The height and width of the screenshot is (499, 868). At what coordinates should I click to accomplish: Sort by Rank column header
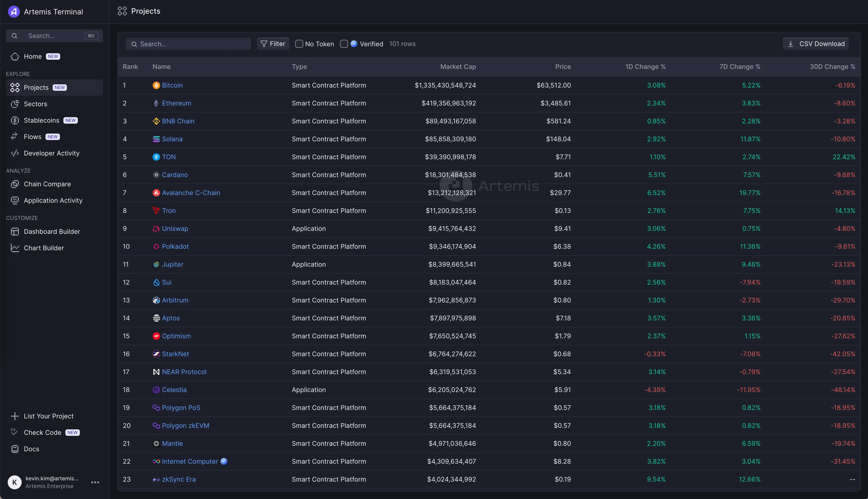point(130,67)
